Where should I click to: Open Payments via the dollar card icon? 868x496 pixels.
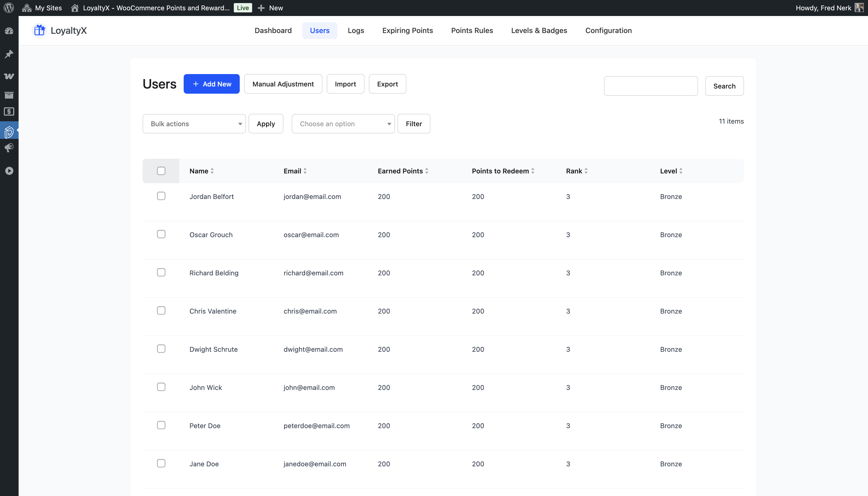(x=9, y=111)
